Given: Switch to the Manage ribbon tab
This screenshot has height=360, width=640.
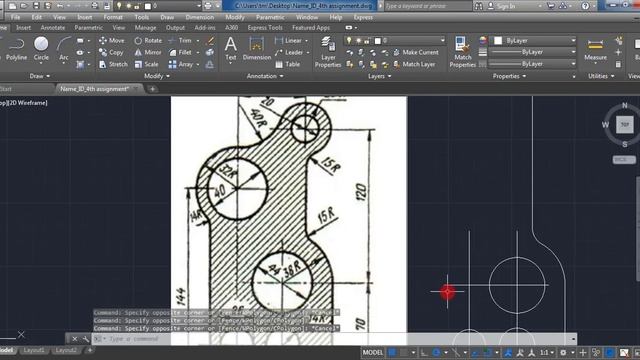Looking at the screenshot, I should click(x=145, y=28).
